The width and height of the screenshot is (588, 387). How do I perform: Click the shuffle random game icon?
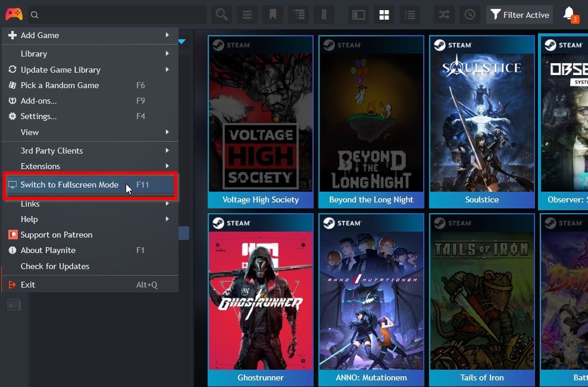[x=443, y=14]
